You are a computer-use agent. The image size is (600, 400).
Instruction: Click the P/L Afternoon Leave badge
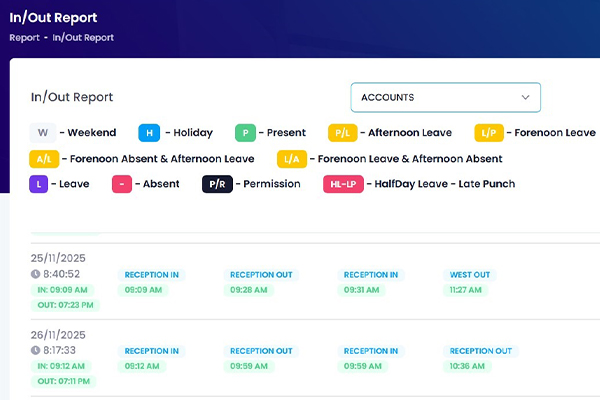pos(342,133)
